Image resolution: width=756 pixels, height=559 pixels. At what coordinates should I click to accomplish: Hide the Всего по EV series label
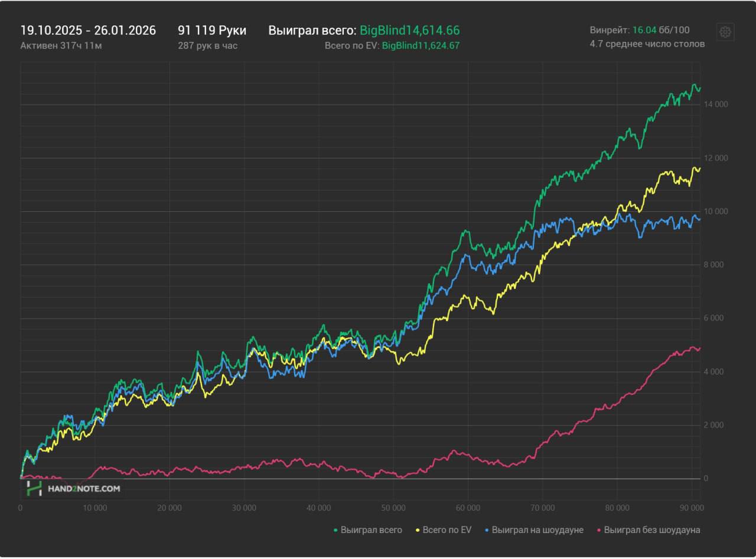pos(447,530)
